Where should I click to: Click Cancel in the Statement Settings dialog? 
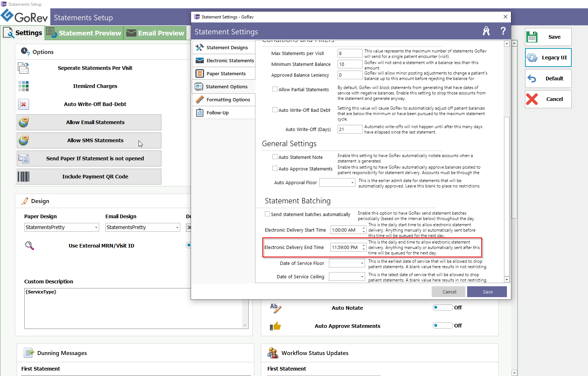pos(449,292)
